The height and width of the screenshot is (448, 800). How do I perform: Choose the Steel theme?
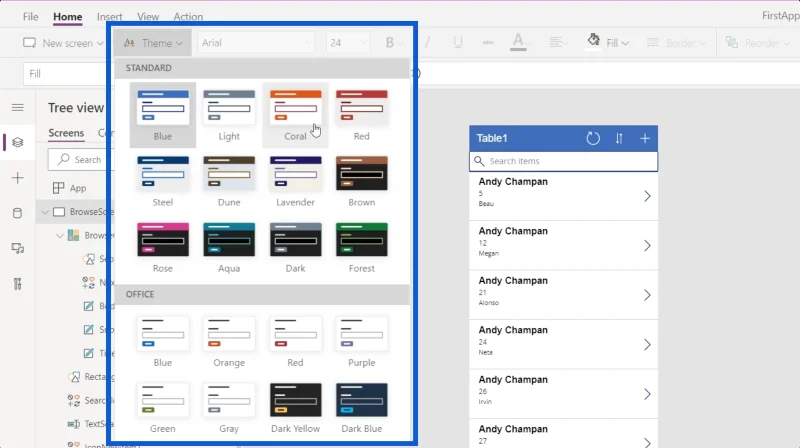[163, 181]
